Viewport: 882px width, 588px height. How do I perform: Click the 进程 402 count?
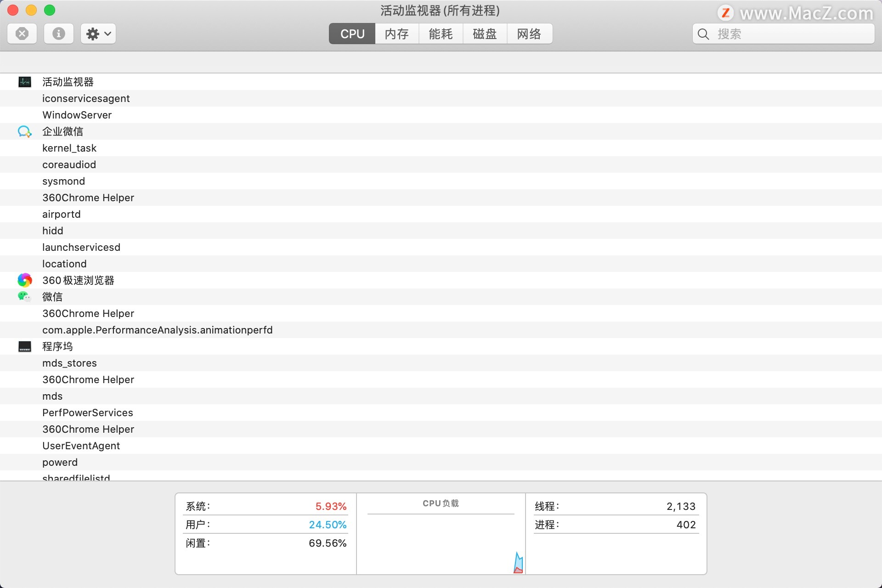pyautogui.click(x=686, y=525)
